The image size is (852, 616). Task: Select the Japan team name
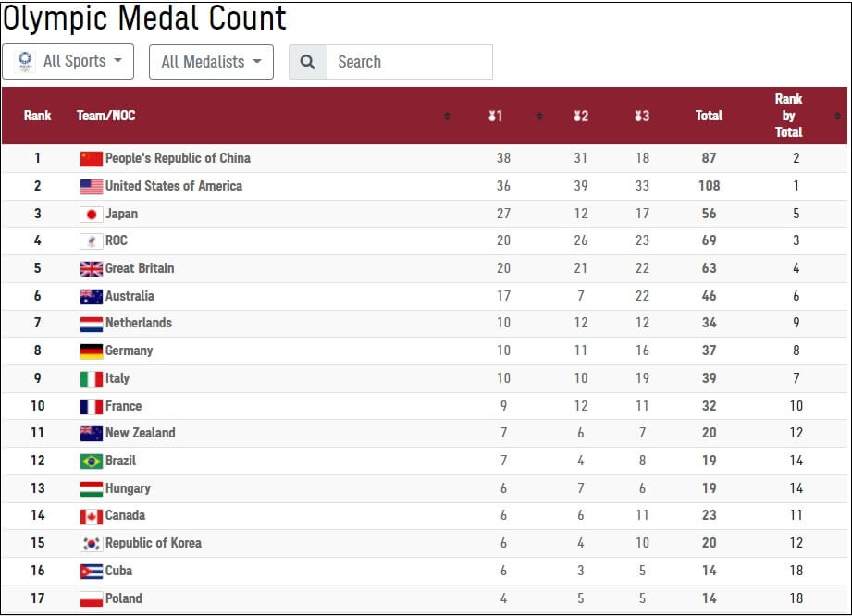[122, 214]
